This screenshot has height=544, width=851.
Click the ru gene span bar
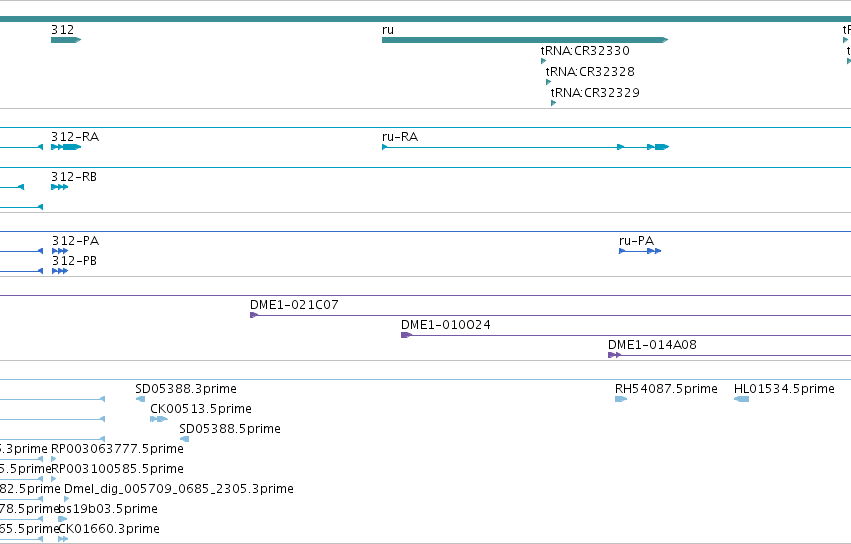pos(525,40)
